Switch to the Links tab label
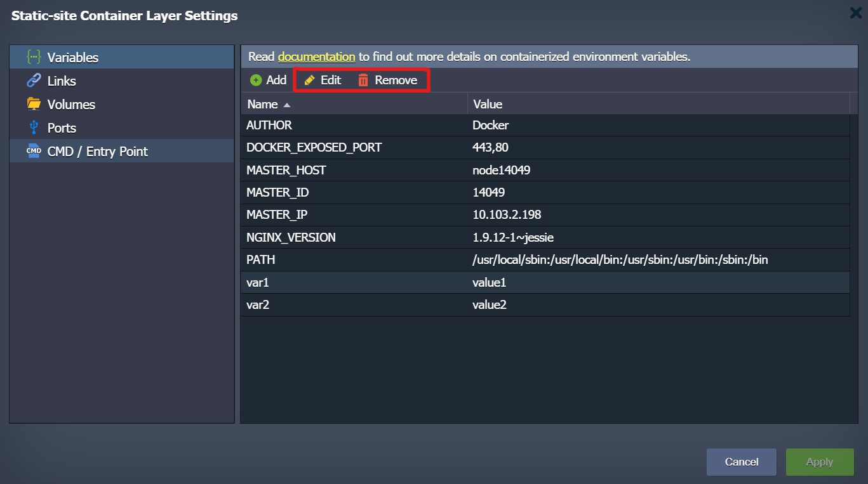 pyautogui.click(x=62, y=81)
